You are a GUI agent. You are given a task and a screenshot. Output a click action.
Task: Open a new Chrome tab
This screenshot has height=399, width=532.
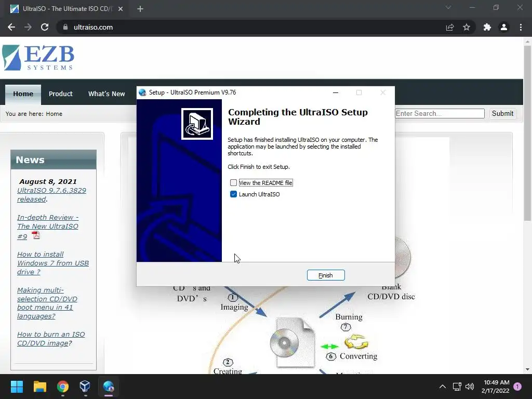click(140, 9)
